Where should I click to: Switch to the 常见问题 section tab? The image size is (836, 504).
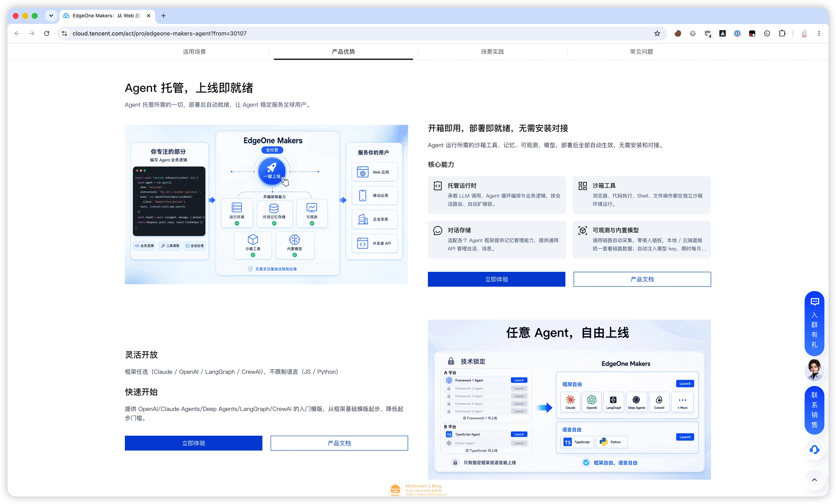pos(641,52)
